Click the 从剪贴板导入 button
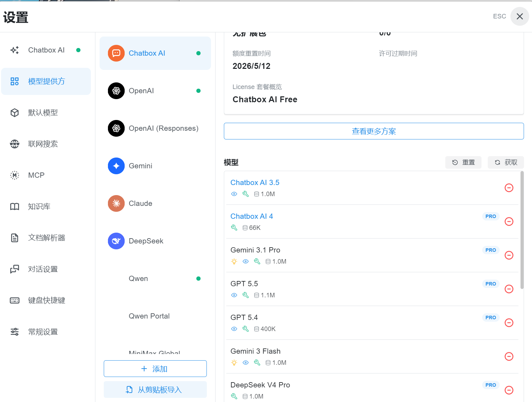This screenshot has width=532, height=402. (155, 389)
